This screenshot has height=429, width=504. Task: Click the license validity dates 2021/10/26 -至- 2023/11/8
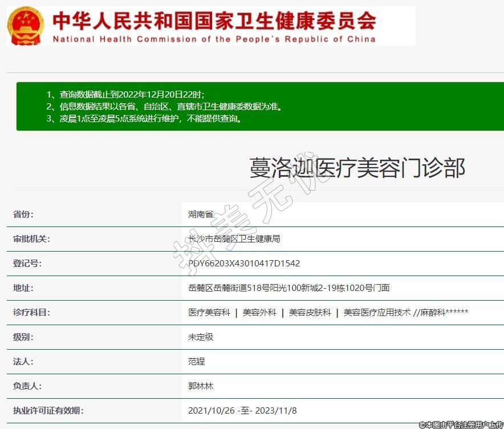point(242,411)
